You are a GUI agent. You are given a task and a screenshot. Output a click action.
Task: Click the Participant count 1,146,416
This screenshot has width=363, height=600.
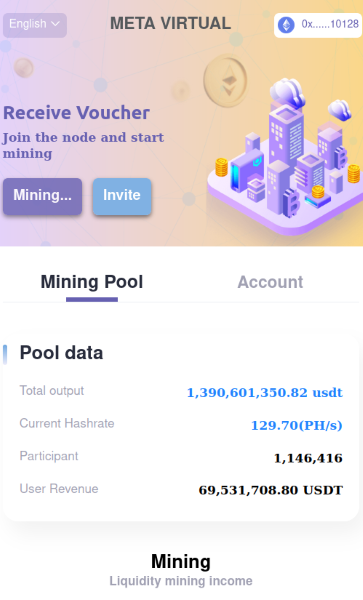[x=308, y=458]
